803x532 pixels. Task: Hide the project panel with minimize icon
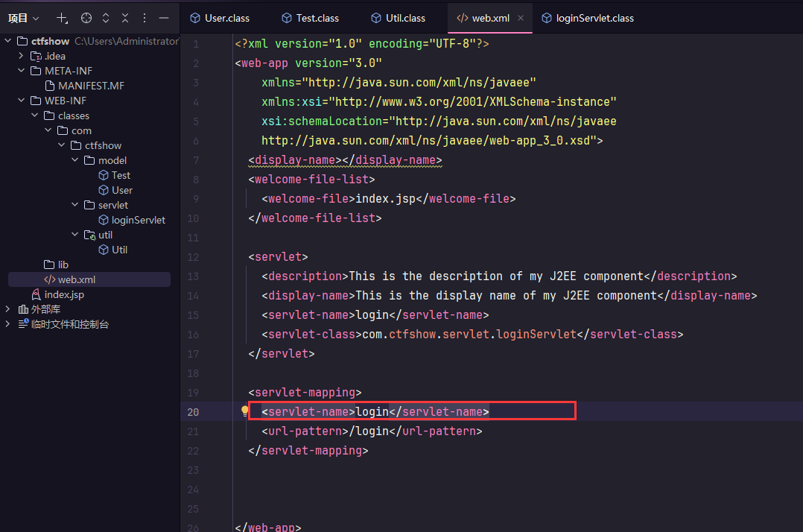[x=164, y=19]
